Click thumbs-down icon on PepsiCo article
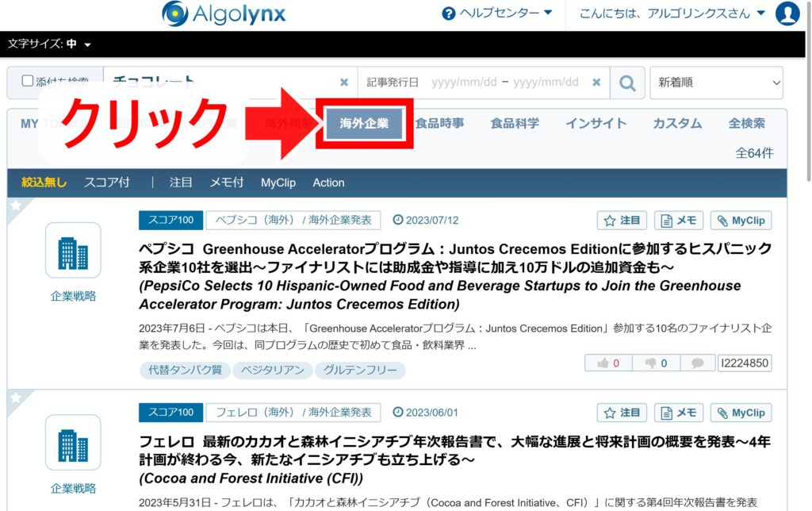The height and width of the screenshot is (511, 812). click(x=657, y=363)
